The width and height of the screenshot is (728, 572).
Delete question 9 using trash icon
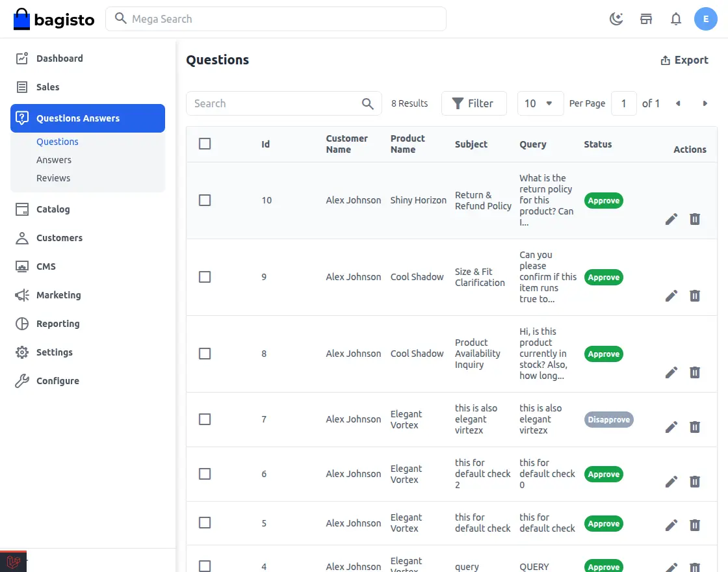point(695,296)
